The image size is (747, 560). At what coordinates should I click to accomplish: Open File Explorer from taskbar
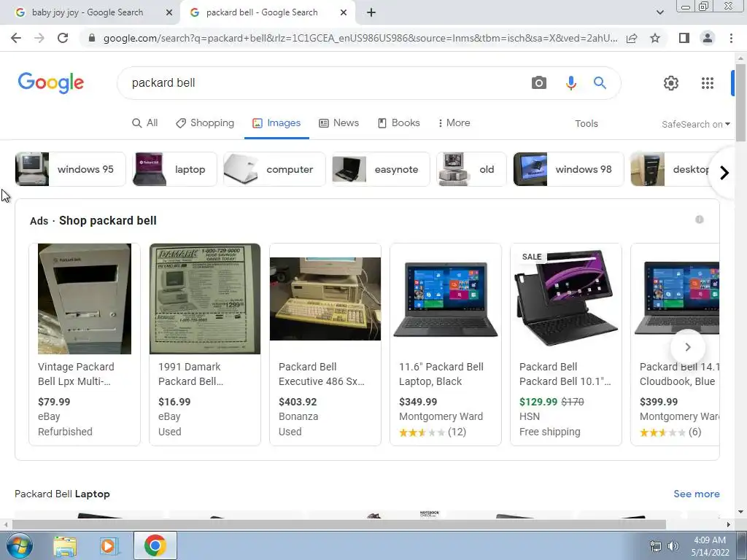65,546
